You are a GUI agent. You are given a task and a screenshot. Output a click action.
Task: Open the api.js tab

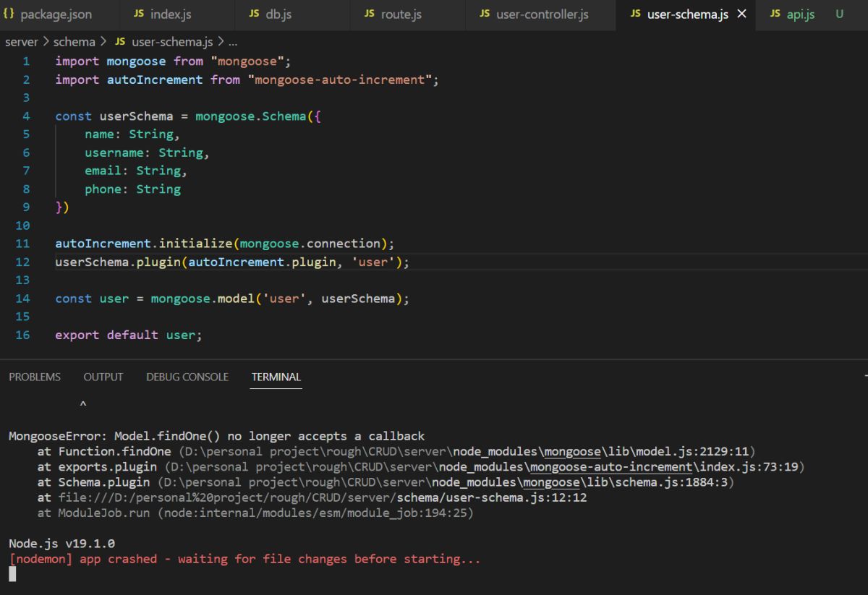[801, 14]
